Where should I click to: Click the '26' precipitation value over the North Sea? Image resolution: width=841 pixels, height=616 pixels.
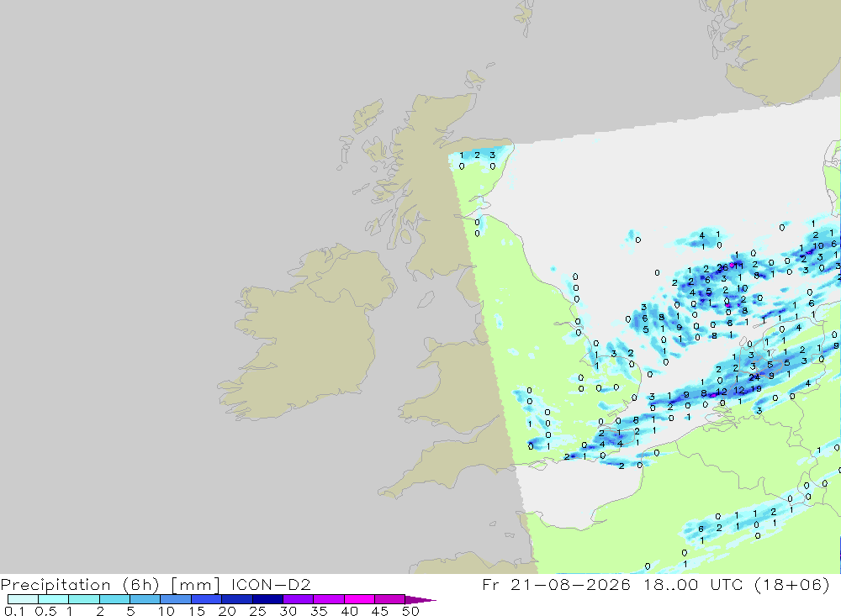point(722,267)
